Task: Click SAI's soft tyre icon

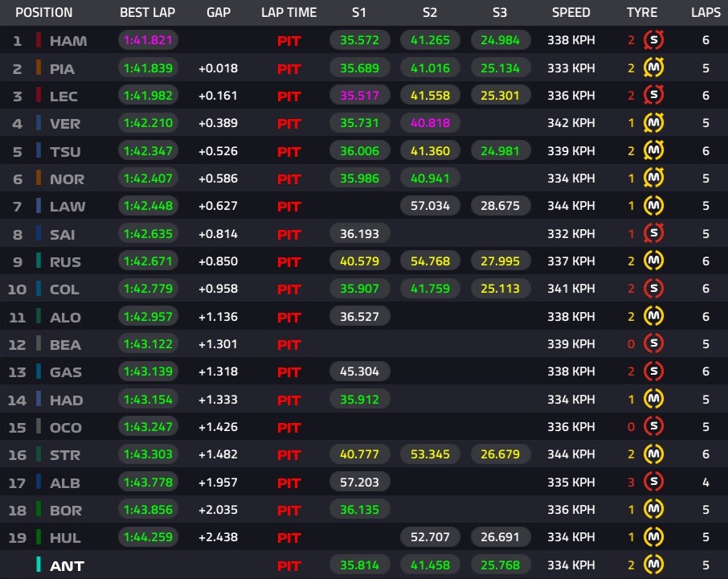Action: 653,233
